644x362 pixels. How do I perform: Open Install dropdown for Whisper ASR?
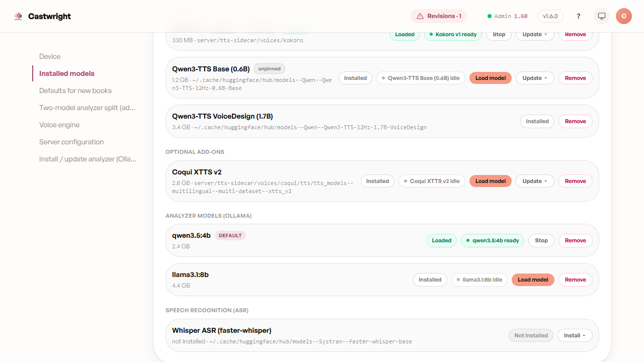point(575,335)
